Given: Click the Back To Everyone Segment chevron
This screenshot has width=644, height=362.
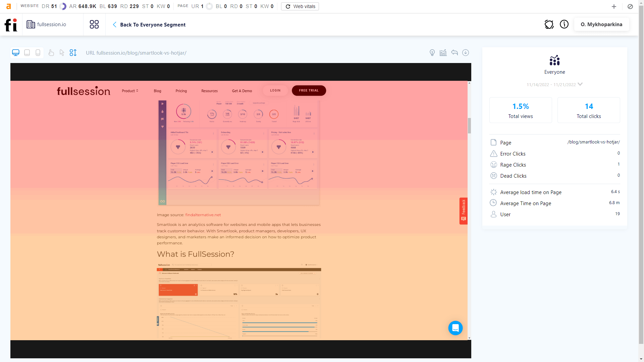Looking at the screenshot, I should tap(115, 24).
